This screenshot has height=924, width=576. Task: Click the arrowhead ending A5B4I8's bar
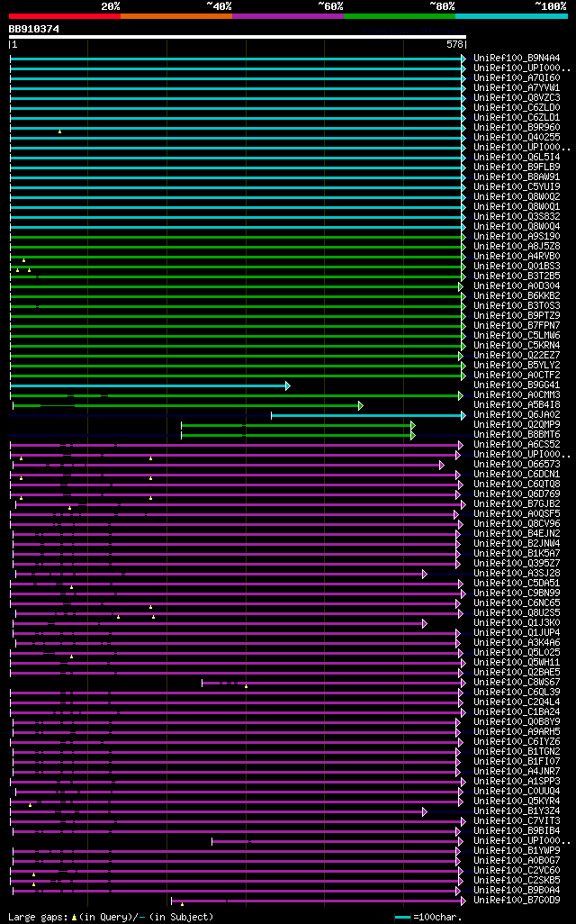[360, 406]
